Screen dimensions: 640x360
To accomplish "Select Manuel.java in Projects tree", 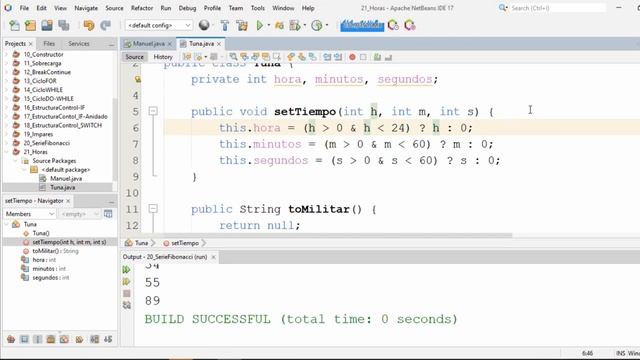I will pos(66,178).
